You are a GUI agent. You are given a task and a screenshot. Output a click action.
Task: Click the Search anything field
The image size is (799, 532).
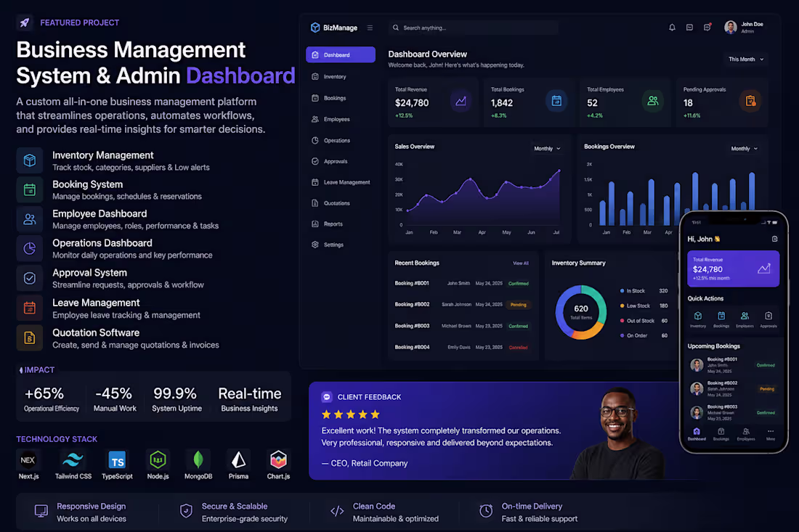pyautogui.click(x=474, y=28)
